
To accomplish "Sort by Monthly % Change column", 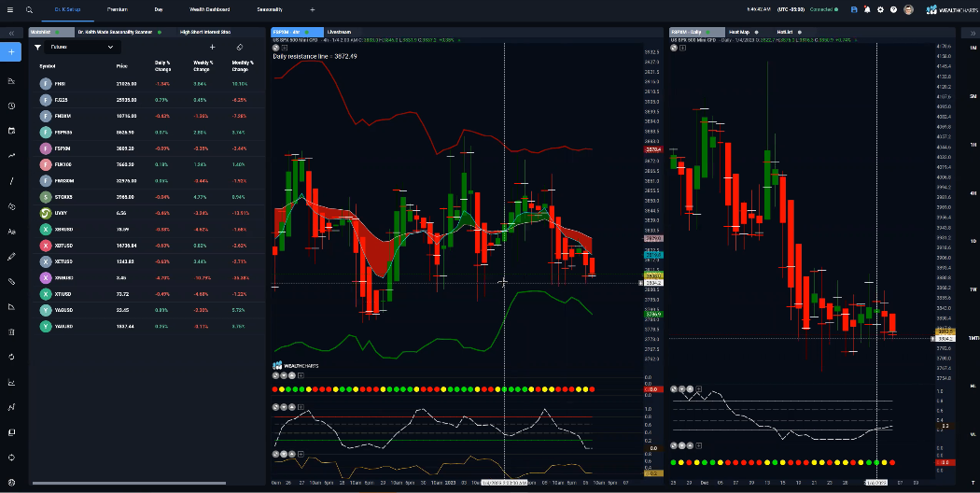I will click(243, 65).
